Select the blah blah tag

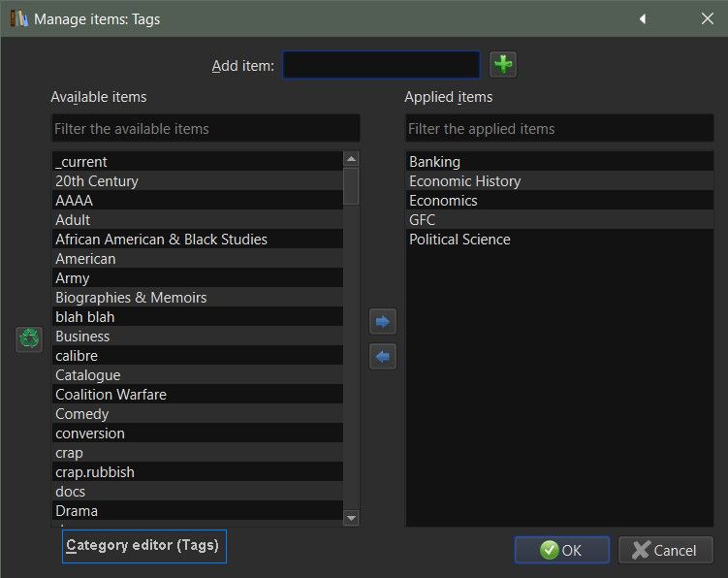coord(198,316)
